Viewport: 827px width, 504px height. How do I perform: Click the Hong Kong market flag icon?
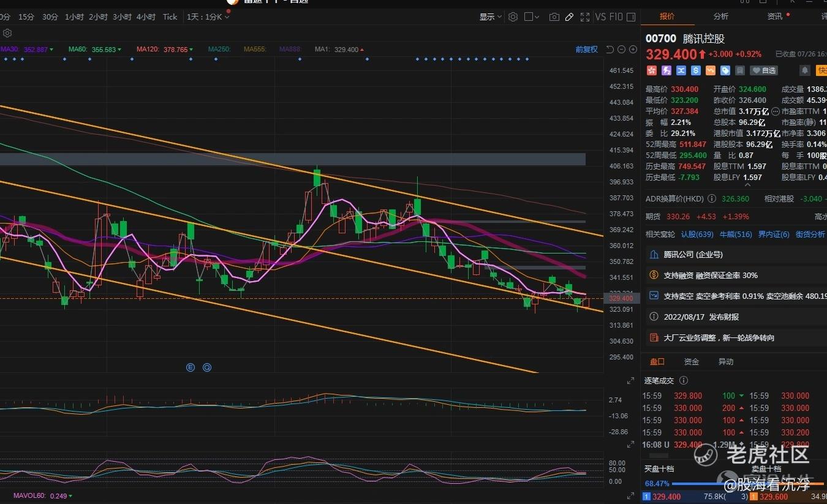tap(652, 70)
